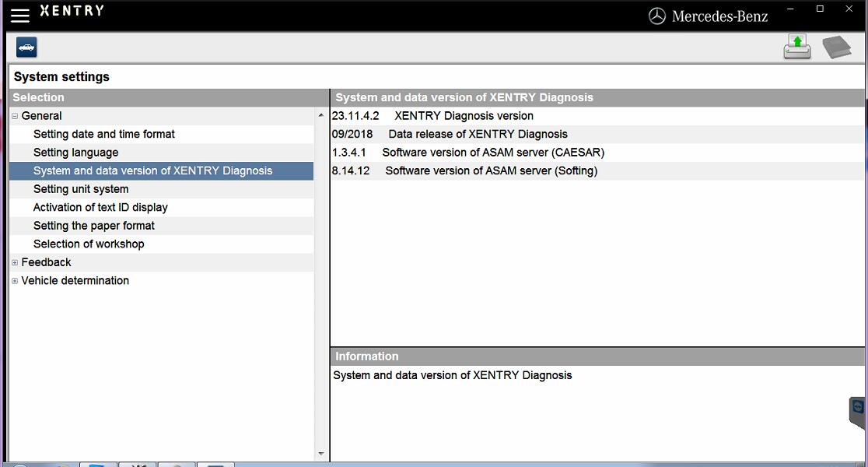Go to Selection of workshop
The width and height of the screenshot is (868, 467).
pos(89,244)
